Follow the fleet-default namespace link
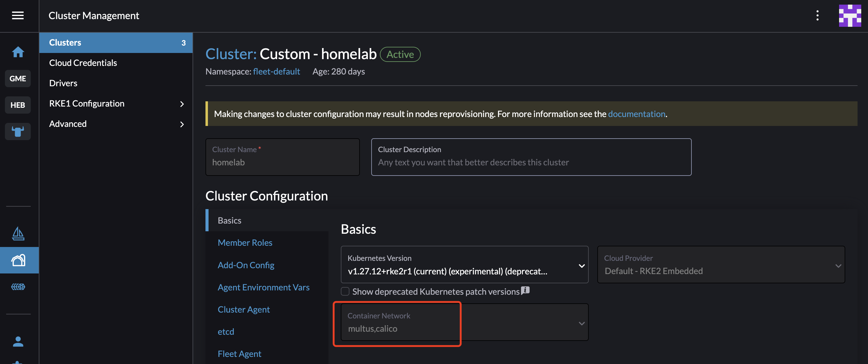 point(276,71)
